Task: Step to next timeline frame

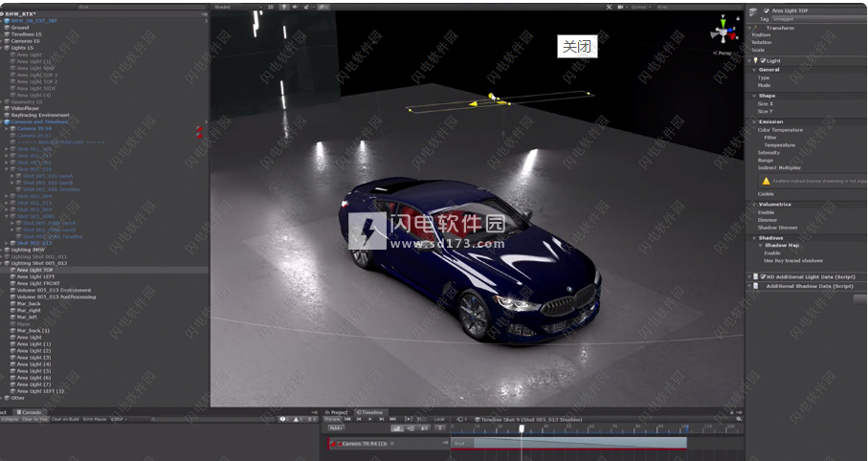Action: tap(381, 420)
